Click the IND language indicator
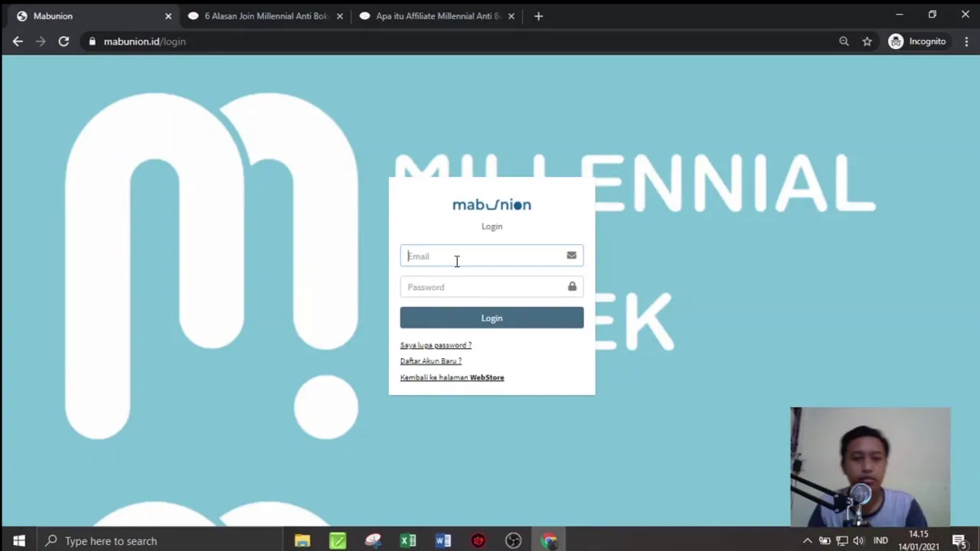The image size is (980, 551). coord(880,541)
